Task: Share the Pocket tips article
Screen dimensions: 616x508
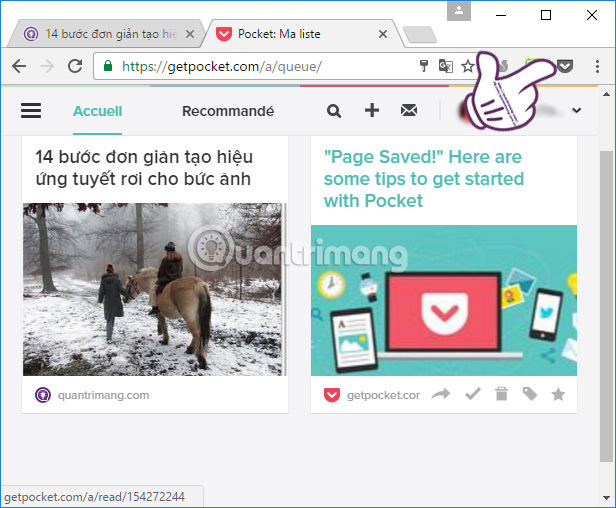Action: (x=440, y=394)
